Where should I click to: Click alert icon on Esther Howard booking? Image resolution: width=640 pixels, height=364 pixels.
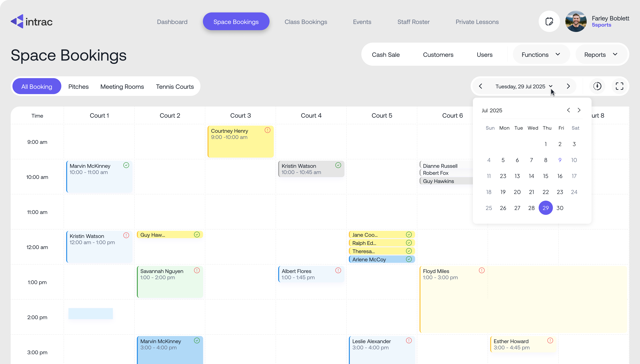click(550, 340)
